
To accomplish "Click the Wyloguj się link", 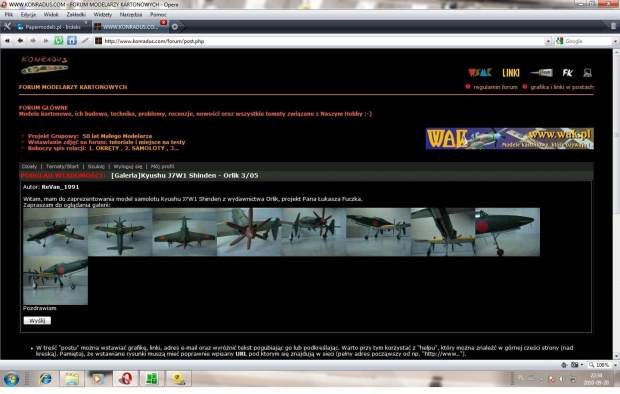I will 128,167.
